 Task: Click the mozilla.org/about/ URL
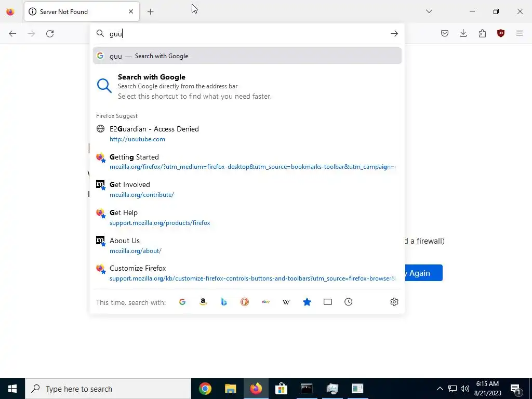pos(136,251)
